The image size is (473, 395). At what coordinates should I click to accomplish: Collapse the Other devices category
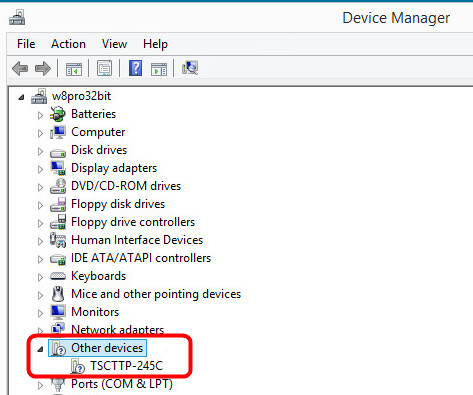[x=40, y=349]
